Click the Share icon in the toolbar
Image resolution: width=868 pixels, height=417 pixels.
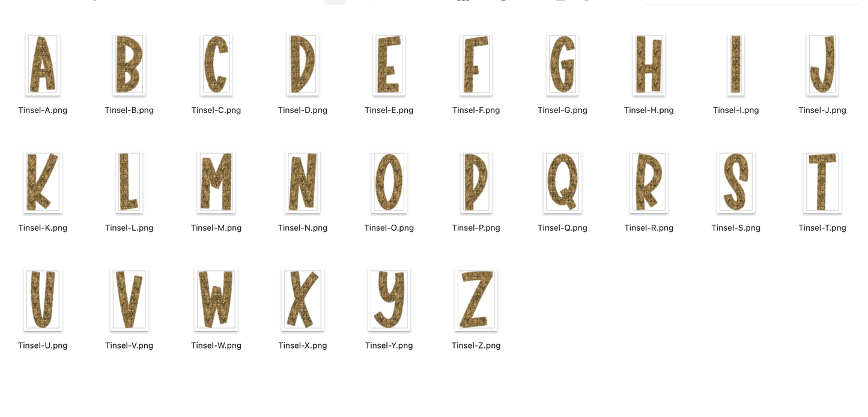(x=503, y=1)
